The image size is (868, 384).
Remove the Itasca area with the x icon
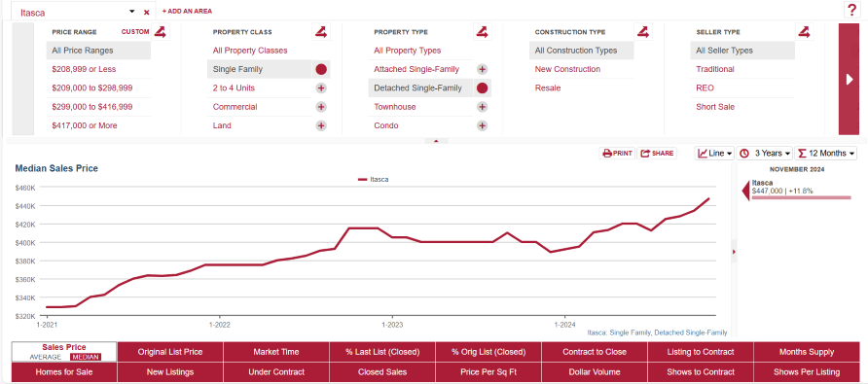(147, 13)
